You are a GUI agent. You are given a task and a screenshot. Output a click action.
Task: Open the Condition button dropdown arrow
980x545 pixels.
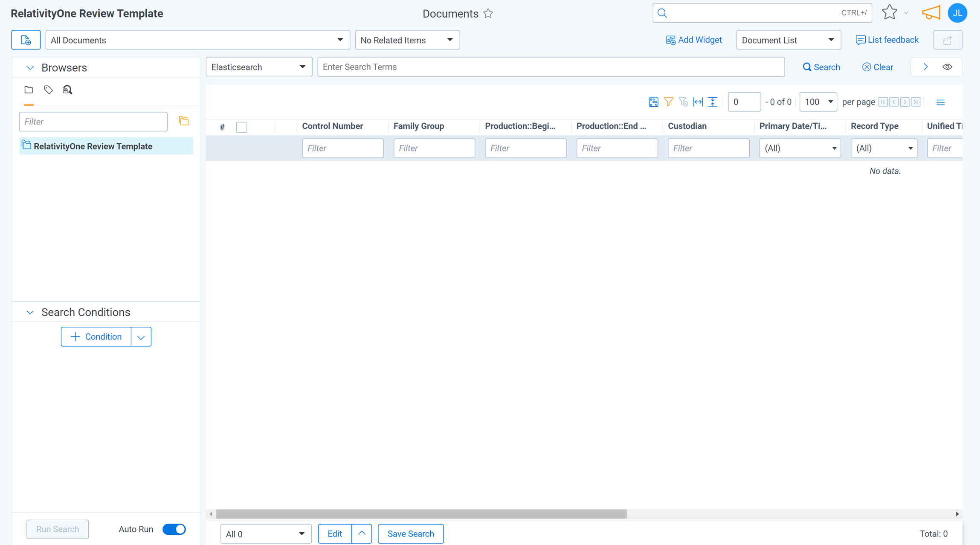coord(141,337)
